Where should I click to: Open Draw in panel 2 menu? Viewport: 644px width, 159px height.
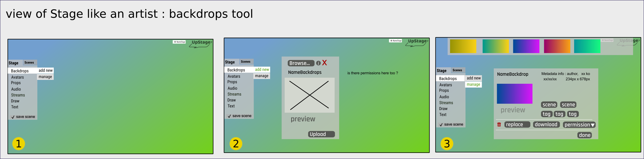(x=231, y=100)
